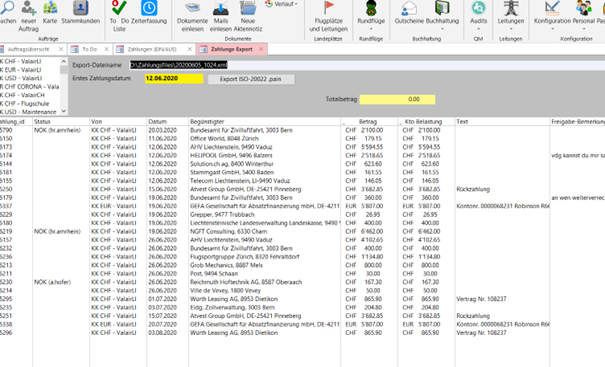Open the neuer Auftrag ribbon icon
The height and width of the screenshot is (367, 605).
(29, 16)
